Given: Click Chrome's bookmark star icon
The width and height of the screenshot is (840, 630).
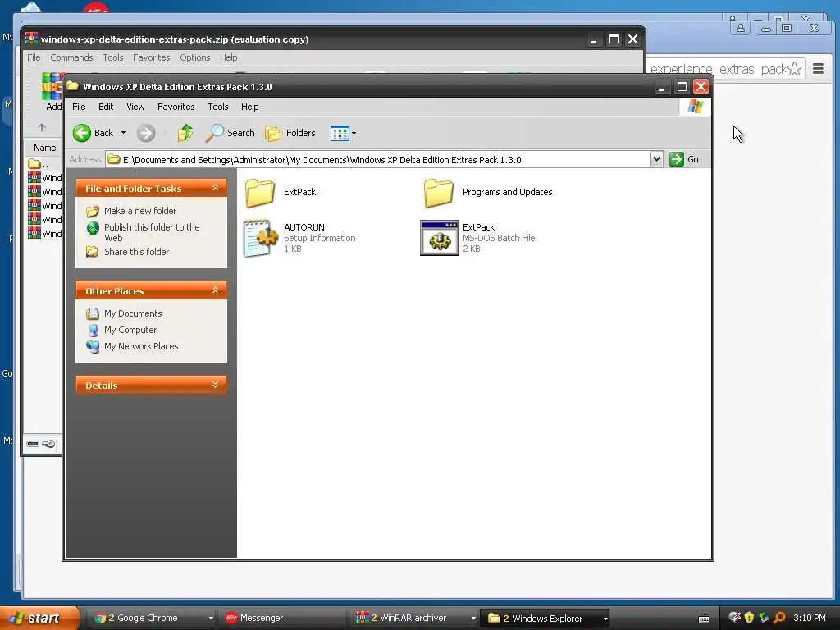Looking at the screenshot, I should point(795,69).
